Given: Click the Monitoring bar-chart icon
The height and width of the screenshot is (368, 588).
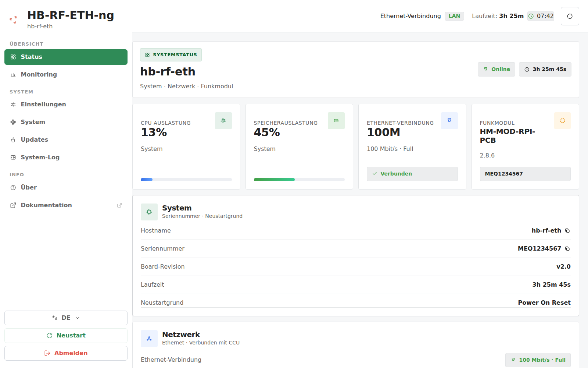Looking at the screenshot, I should tap(13, 75).
